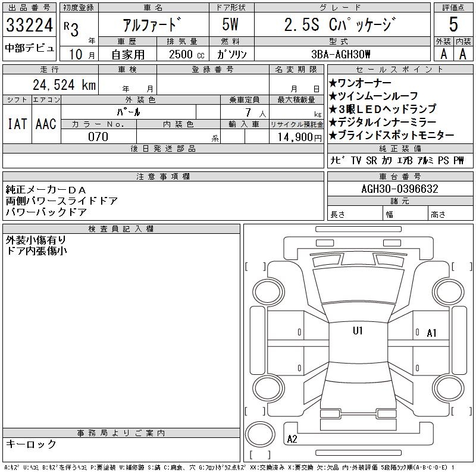
Task: Select the fuel type ガソリン
Action: click(231, 54)
